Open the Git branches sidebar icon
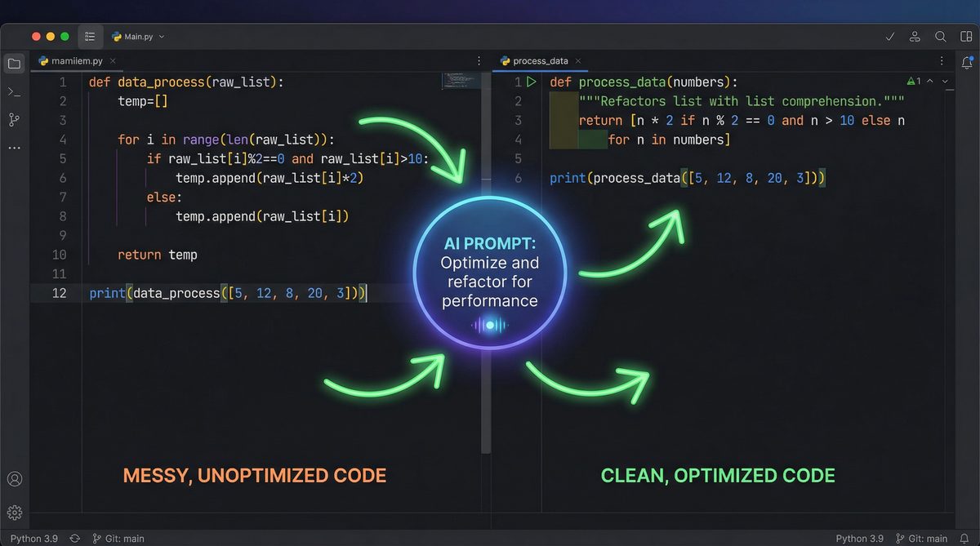 pos(14,120)
